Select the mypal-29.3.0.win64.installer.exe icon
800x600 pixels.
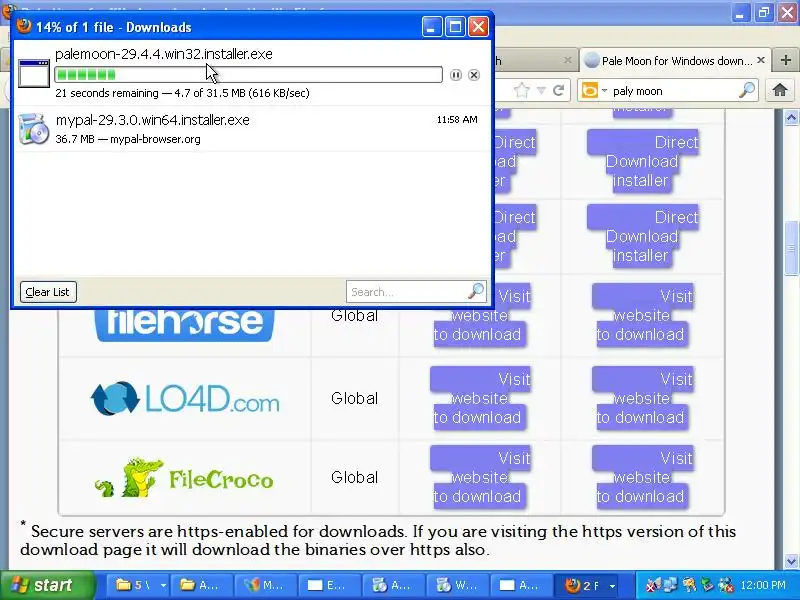click(x=33, y=129)
